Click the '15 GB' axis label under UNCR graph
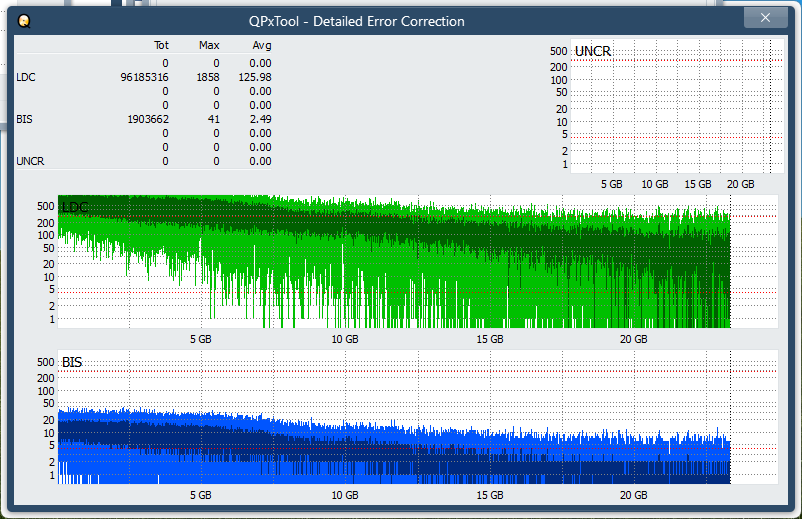The width and height of the screenshot is (802, 519). pos(698,184)
